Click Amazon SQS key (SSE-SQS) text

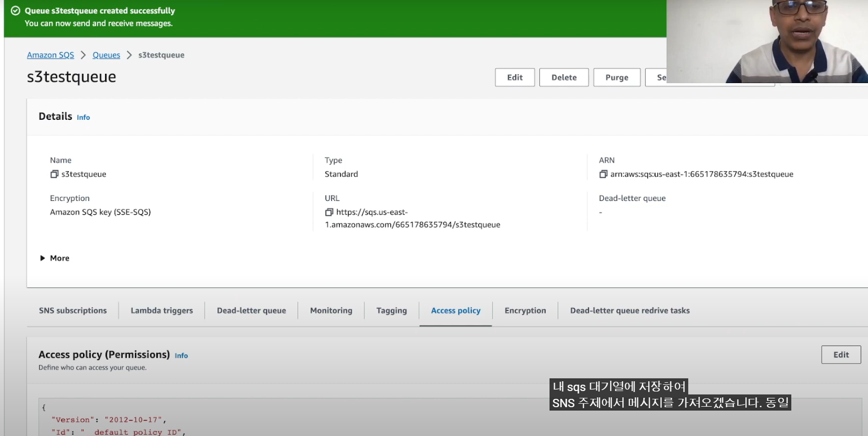click(x=100, y=212)
